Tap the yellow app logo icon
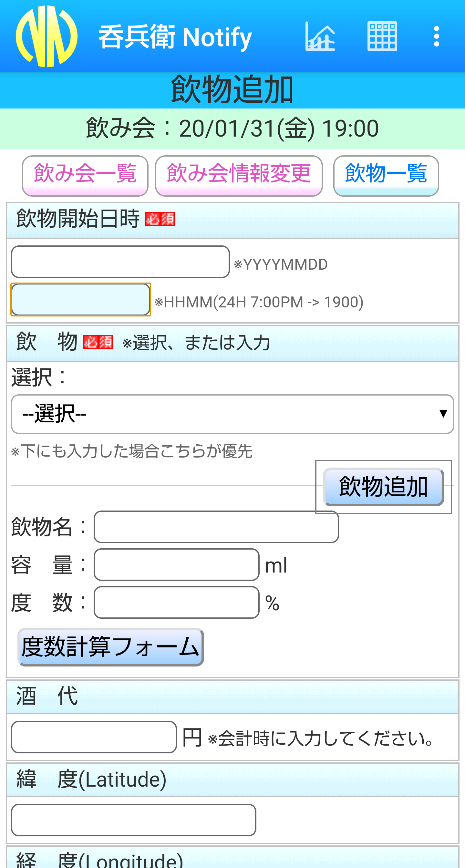 point(46,36)
